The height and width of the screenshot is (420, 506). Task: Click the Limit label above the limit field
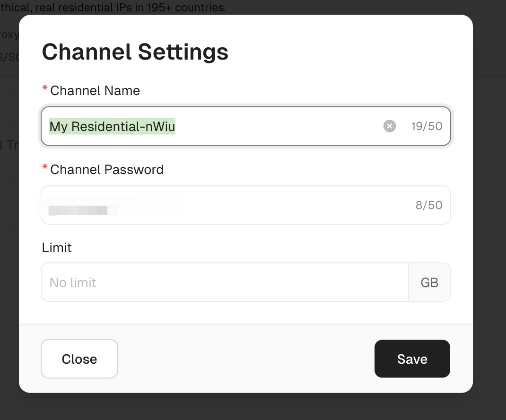click(x=57, y=247)
